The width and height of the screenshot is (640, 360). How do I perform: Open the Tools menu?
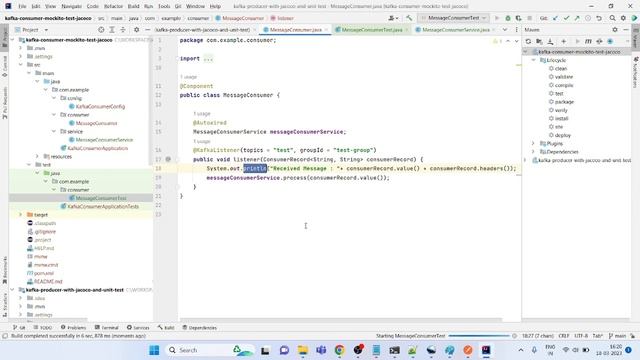tap(164, 6)
